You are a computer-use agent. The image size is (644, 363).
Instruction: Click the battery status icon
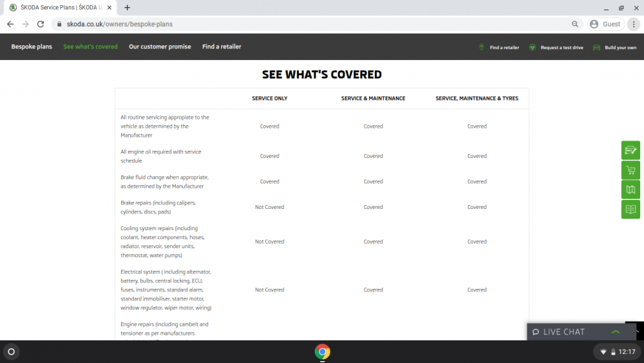[613, 352]
